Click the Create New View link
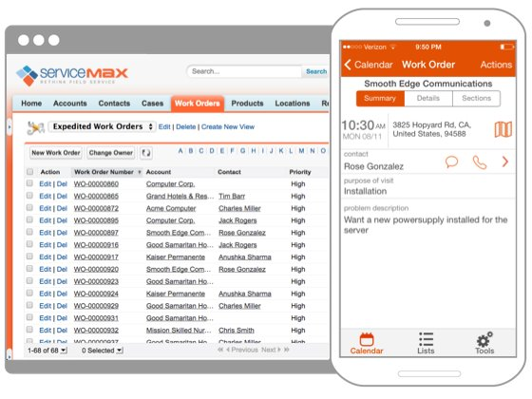 [x=228, y=127]
